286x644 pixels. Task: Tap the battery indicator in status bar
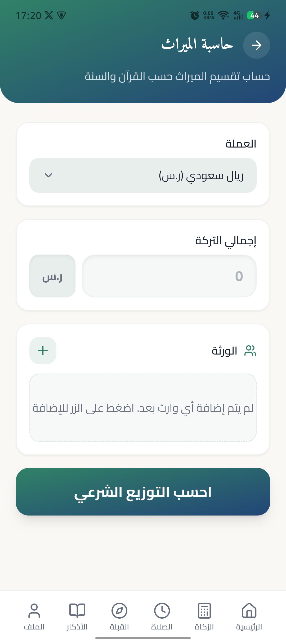tap(254, 16)
